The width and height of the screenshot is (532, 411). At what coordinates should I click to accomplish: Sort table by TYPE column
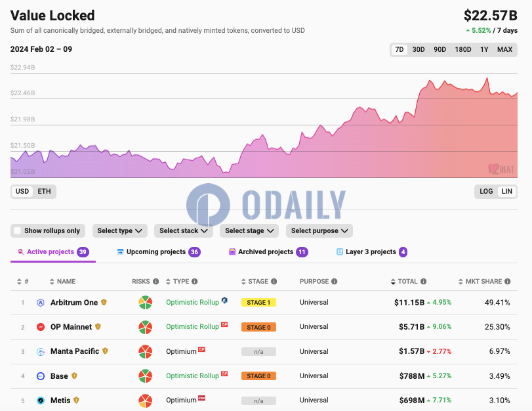pyautogui.click(x=178, y=281)
